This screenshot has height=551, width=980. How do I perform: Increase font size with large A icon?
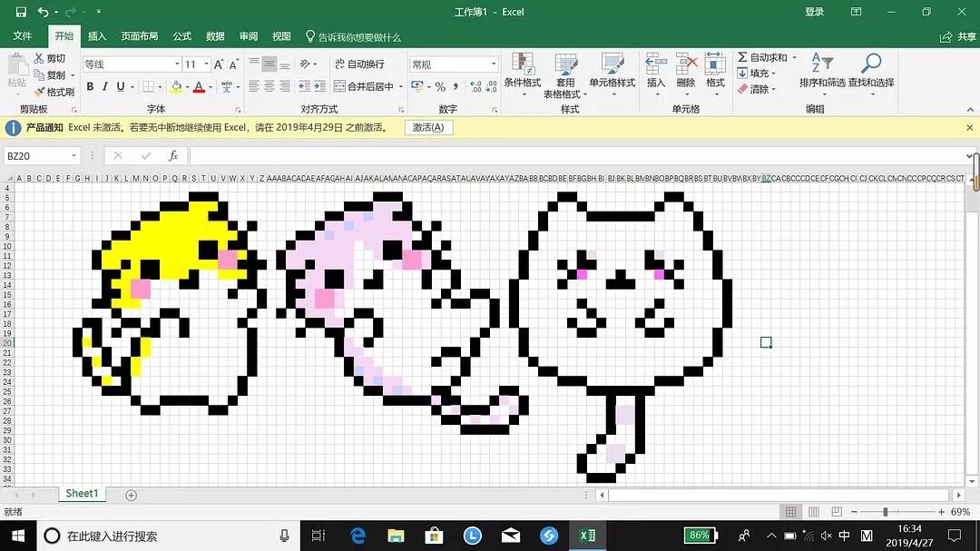(218, 64)
